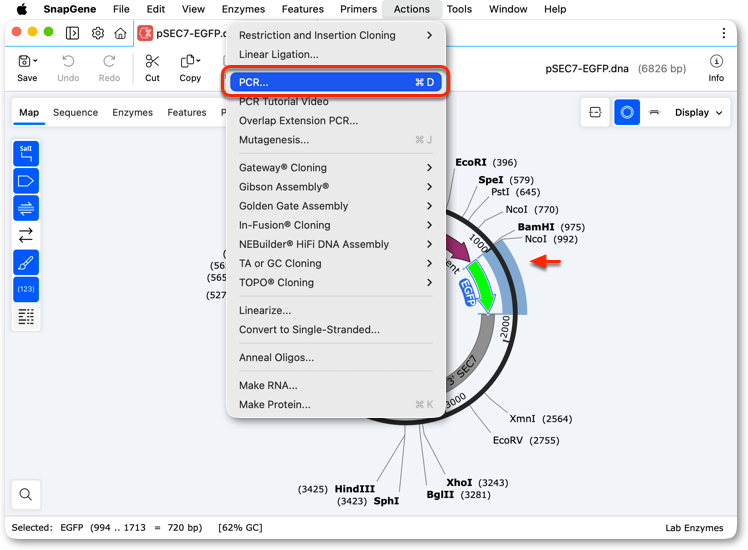This screenshot has height=550, width=748.
Task: Switch to the Enzymes view tab
Action: [133, 113]
